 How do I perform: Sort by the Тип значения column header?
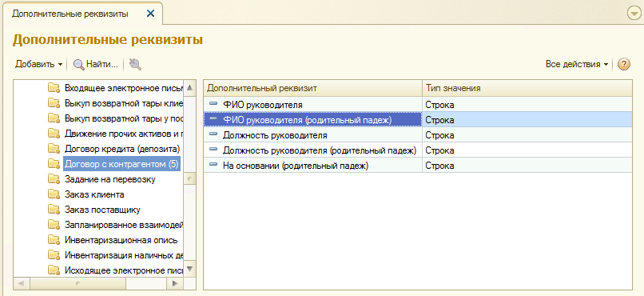click(x=527, y=88)
